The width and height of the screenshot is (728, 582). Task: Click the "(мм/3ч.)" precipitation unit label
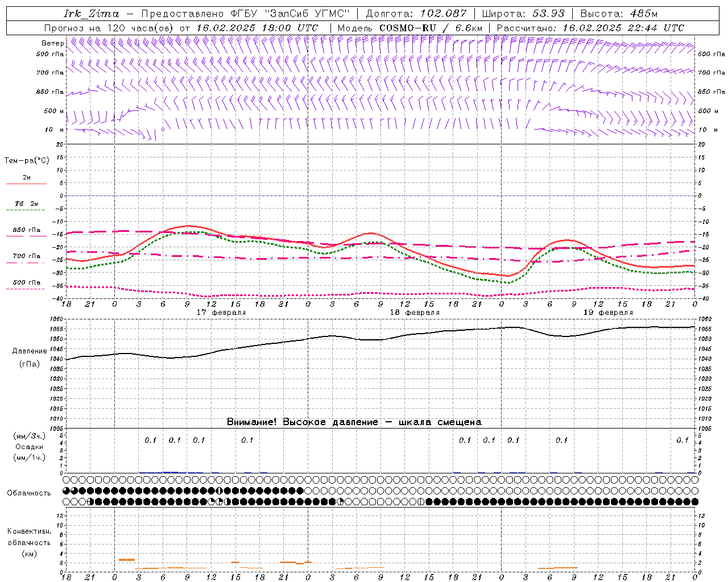[x=30, y=436]
